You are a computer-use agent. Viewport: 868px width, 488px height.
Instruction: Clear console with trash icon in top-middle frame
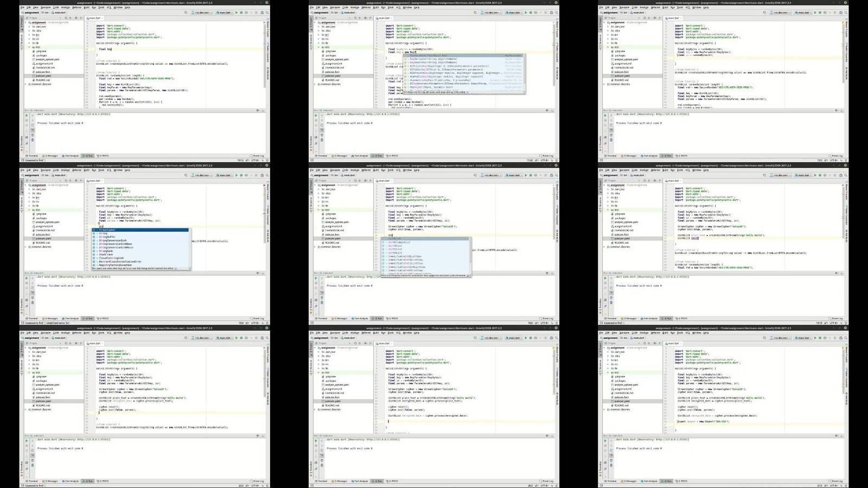(x=322, y=140)
